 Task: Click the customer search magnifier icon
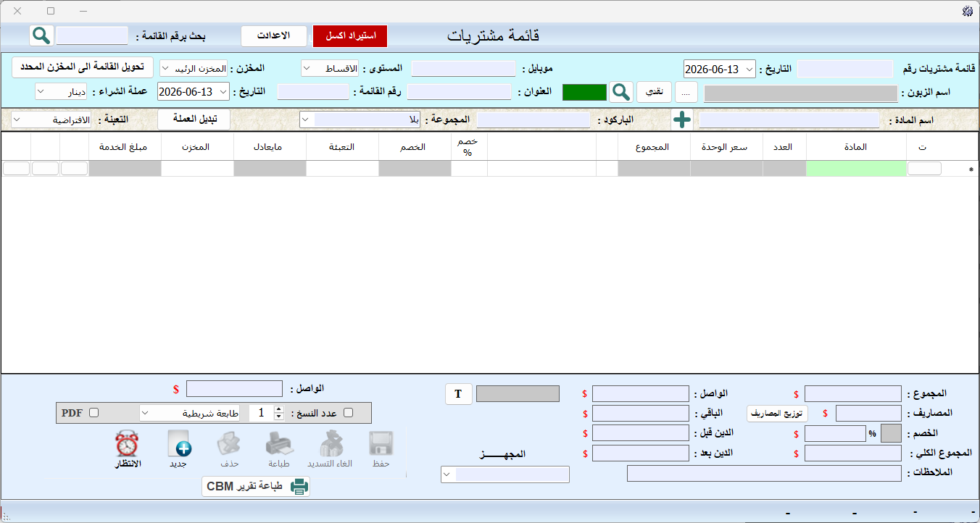pyautogui.click(x=620, y=92)
